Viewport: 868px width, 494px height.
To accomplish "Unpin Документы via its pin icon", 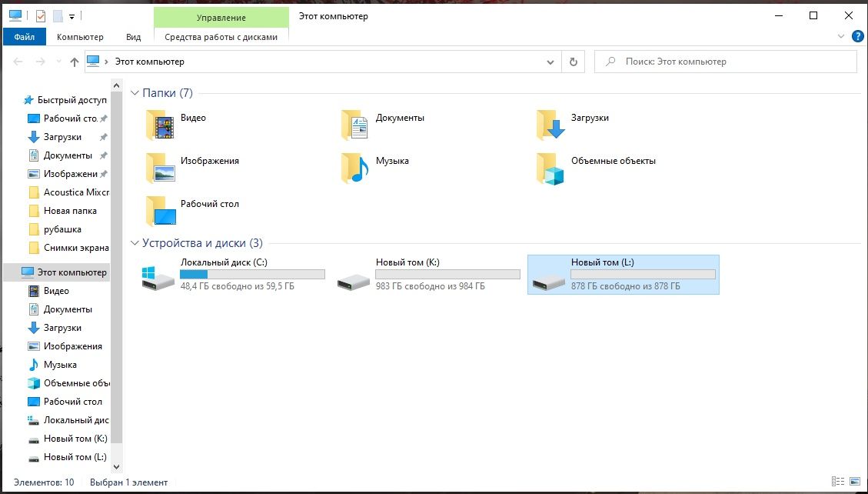I will click(x=103, y=155).
